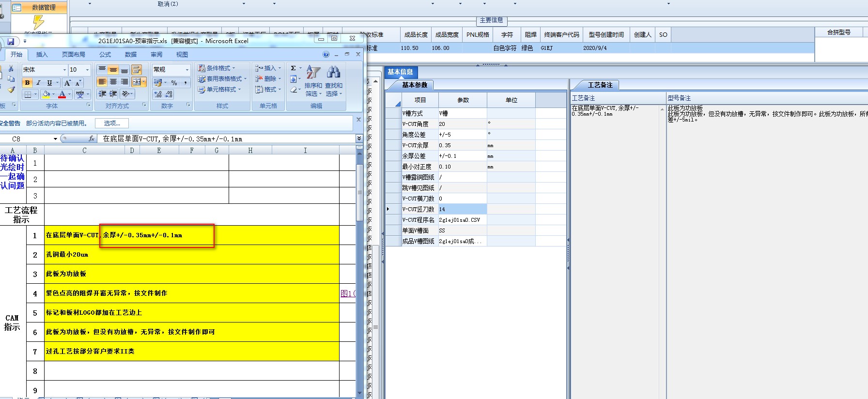Click the 取消(Z) toolbar button
Image resolution: width=868 pixels, height=399 pixels.
tap(168, 4)
